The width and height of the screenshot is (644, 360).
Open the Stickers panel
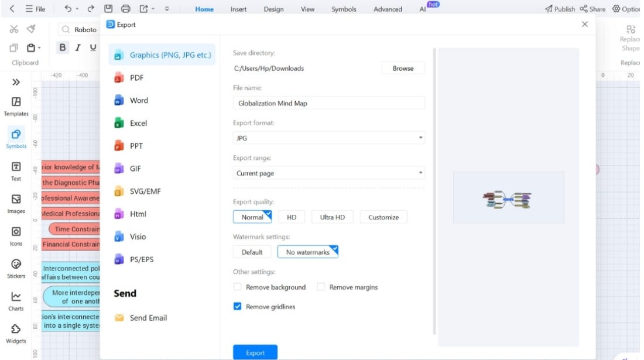pos(16,269)
